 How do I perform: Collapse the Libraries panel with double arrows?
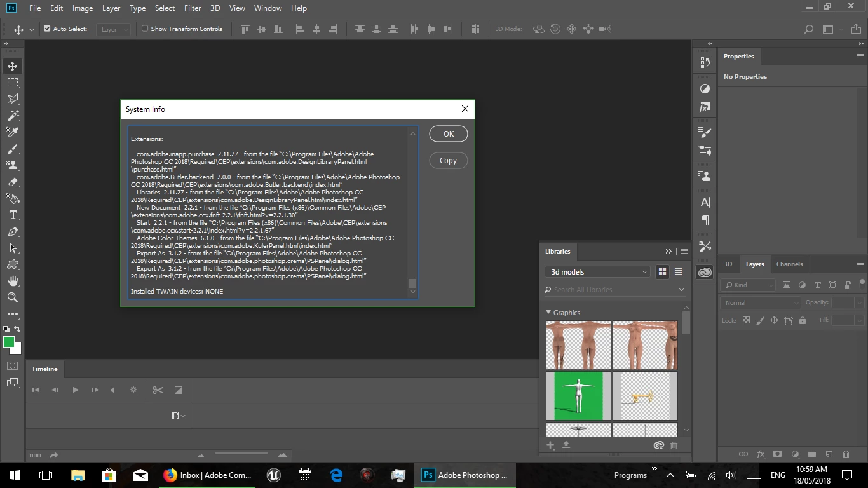[x=668, y=252]
